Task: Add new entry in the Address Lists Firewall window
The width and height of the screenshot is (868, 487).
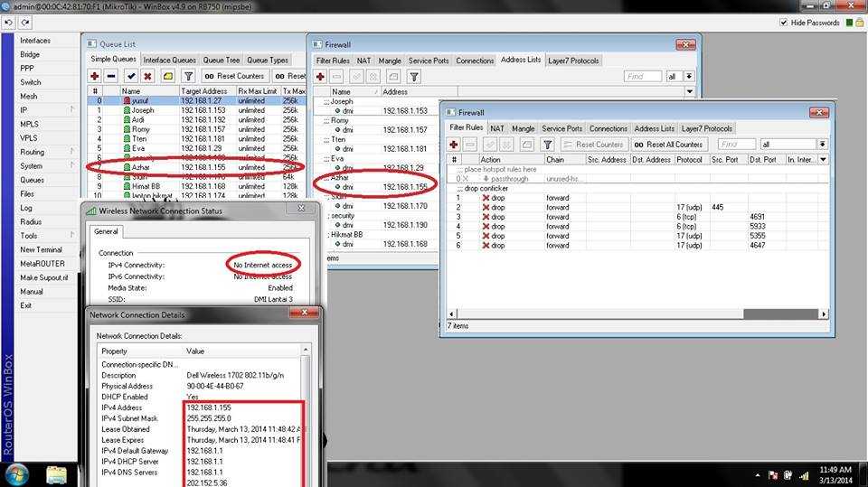Action: [x=320, y=77]
